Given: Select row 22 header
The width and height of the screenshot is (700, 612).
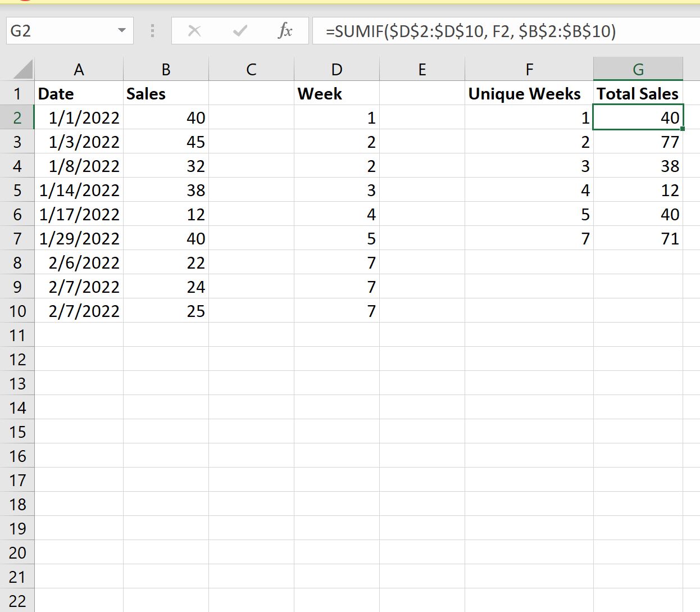Looking at the screenshot, I should tap(17, 601).
